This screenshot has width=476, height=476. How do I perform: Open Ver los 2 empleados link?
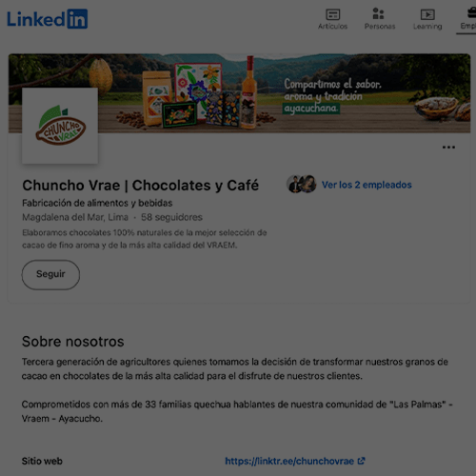367,185
